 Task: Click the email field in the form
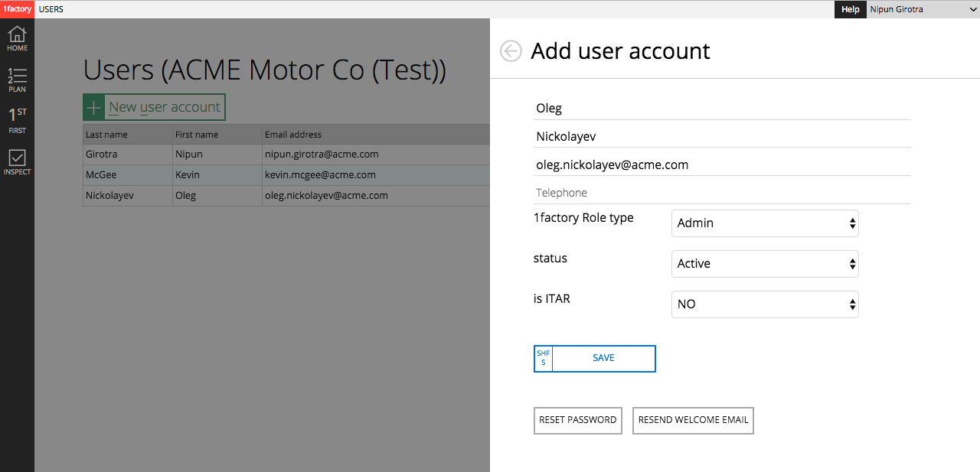click(x=722, y=164)
